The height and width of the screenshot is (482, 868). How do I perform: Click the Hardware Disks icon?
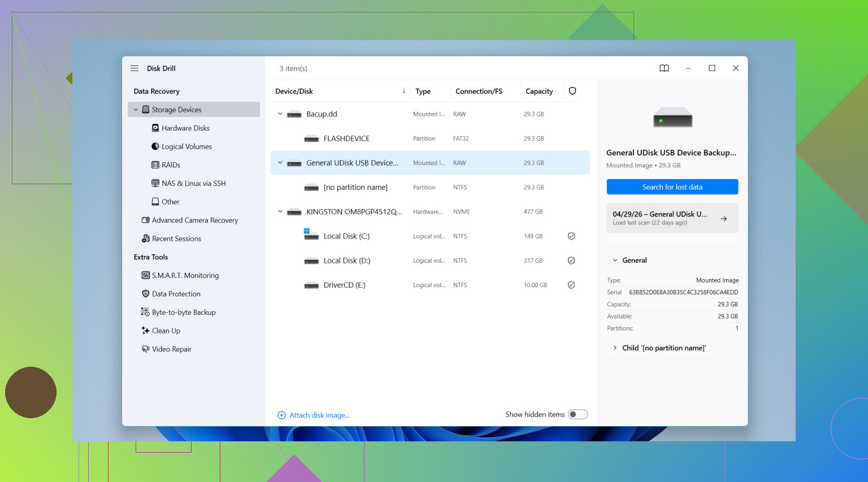155,128
